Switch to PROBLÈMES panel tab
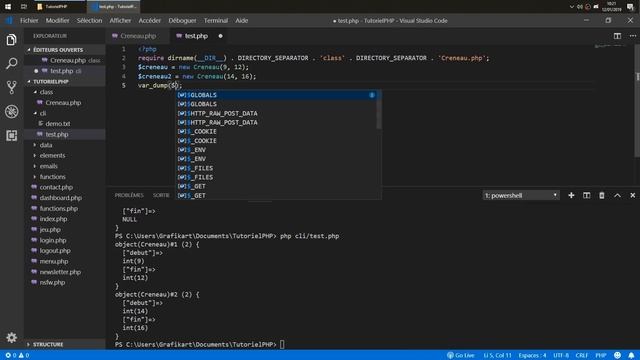640x360 pixels. click(x=129, y=196)
